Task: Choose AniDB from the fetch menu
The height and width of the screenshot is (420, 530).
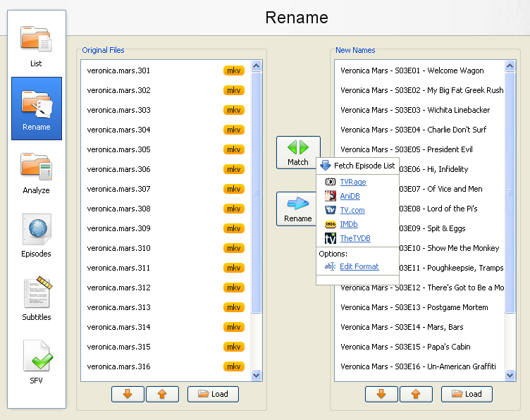Action: (350, 196)
